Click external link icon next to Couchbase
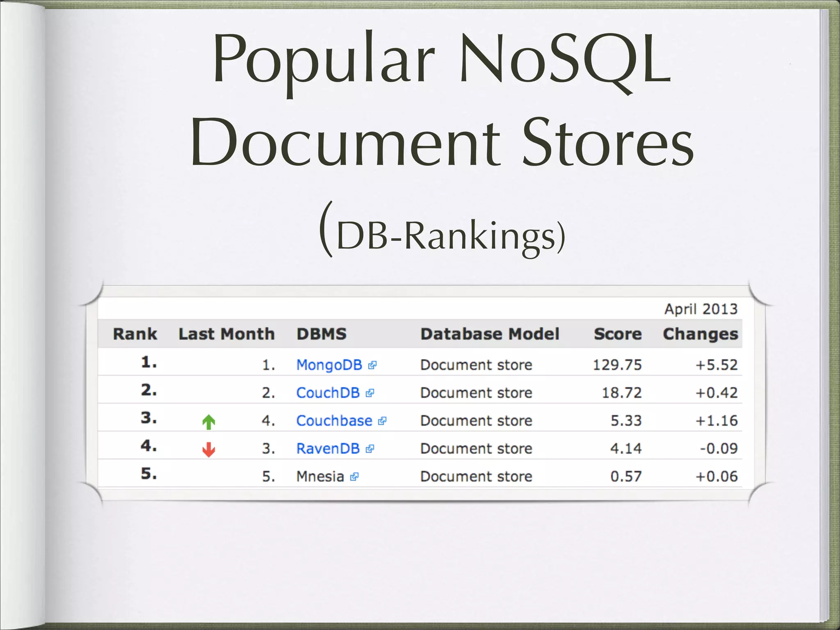This screenshot has width=840, height=630. (382, 421)
